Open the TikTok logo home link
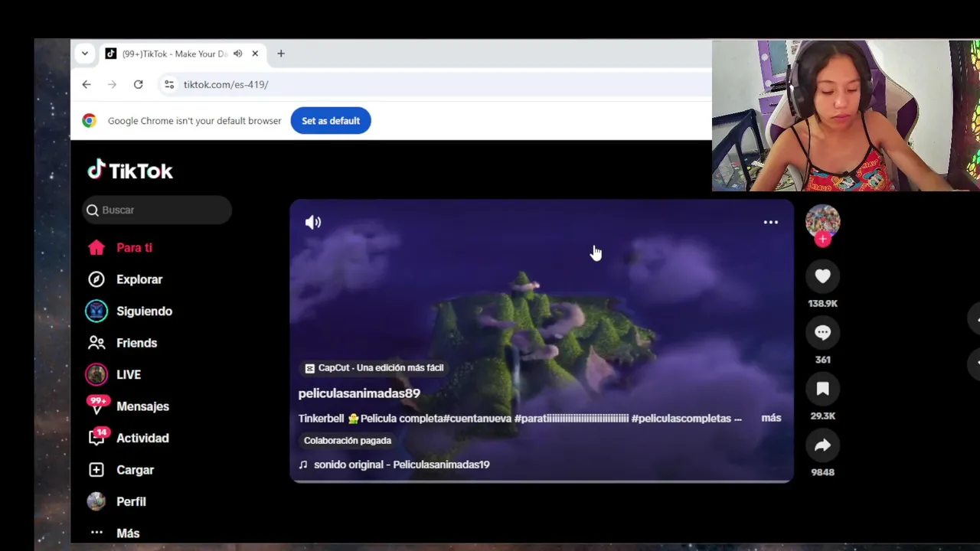The height and width of the screenshot is (551, 980). coord(130,170)
